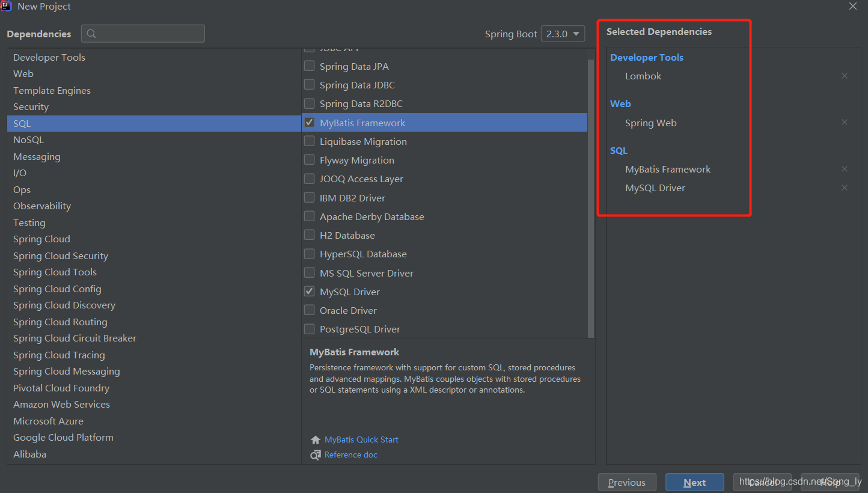The image size is (868, 493).
Task: Remove MyBatis Framework from selected dependencies
Action: (x=845, y=169)
